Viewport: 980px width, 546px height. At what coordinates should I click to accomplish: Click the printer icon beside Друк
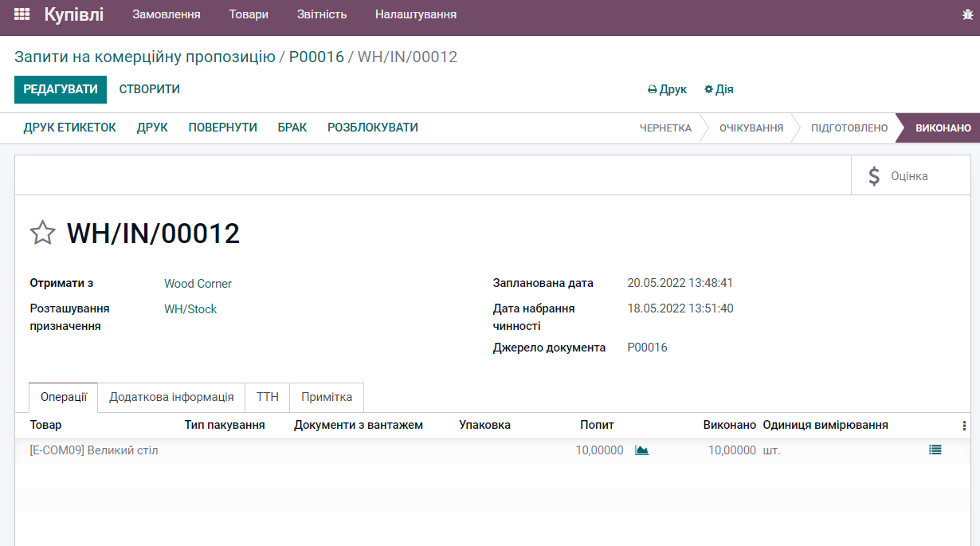[653, 89]
